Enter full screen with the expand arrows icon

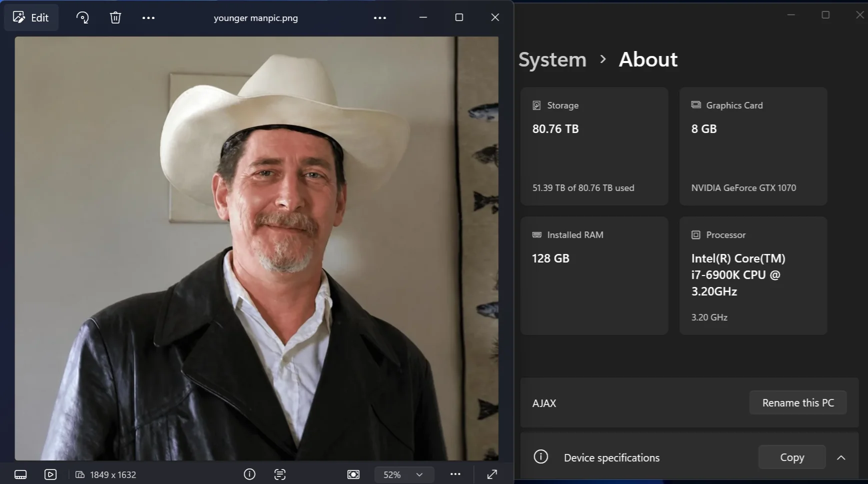[x=492, y=474]
